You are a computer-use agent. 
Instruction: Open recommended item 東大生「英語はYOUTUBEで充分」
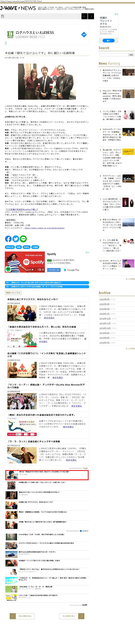coord(44,471)
